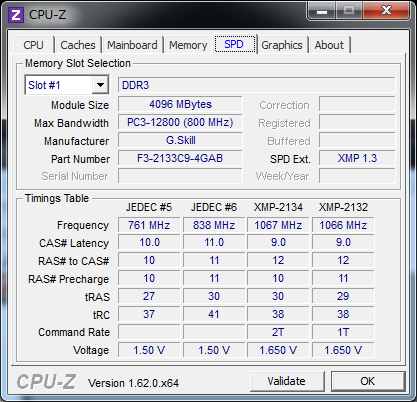Select the 10.0 CAS# Latency cell
The height and width of the screenshot is (402, 417).
pyautogui.click(x=149, y=243)
